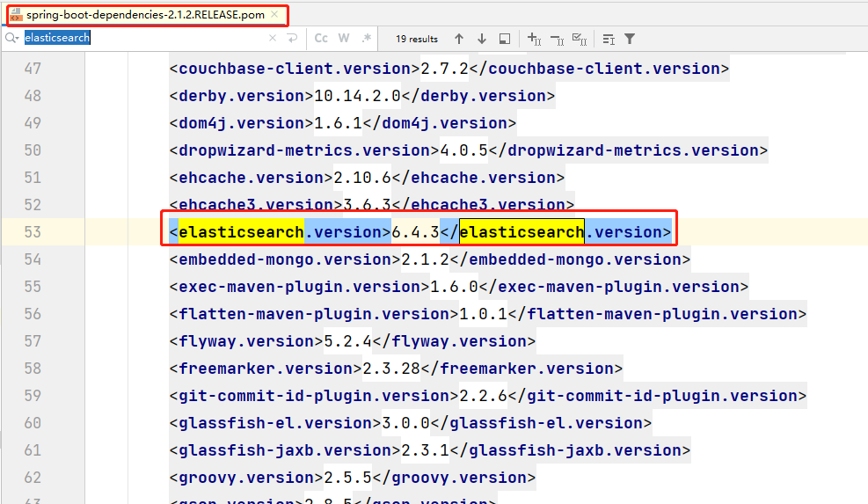868x504 pixels.
Task: Click line number 53 in gutter
Action: (33, 232)
